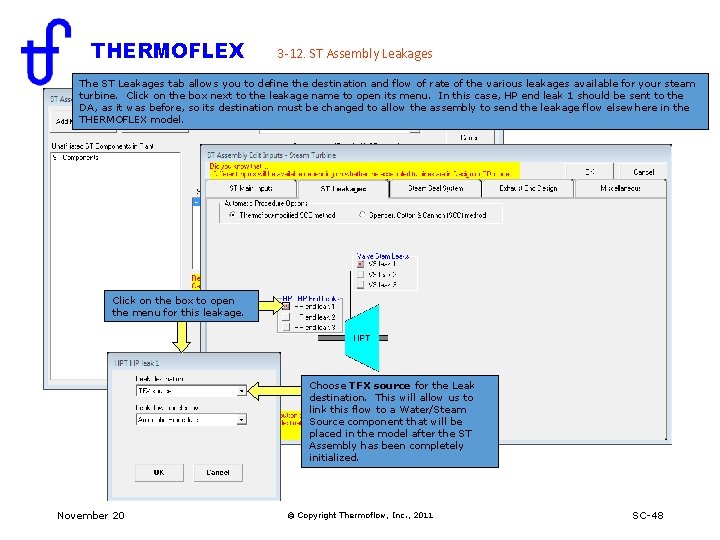This screenshot has width=720, height=540.
Task: Click Cancel in ST Assembly Edit Inputs window
Action: click(643, 172)
